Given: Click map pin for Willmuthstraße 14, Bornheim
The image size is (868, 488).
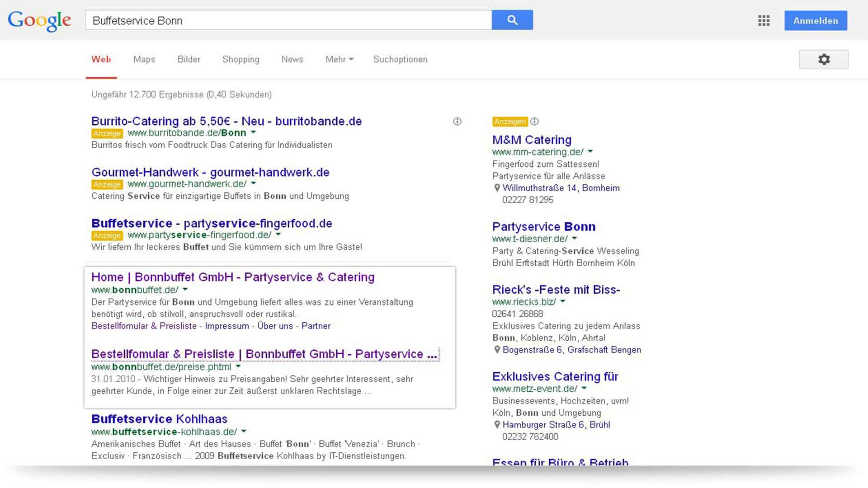Looking at the screenshot, I should (497, 188).
